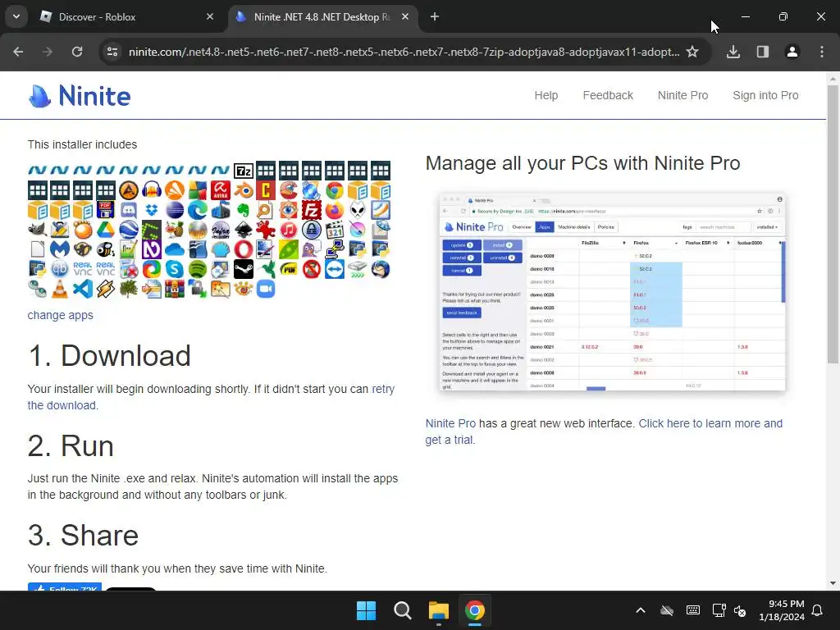Click the Ninite logo at page top
The height and width of the screenshot is (630, 840).
(x=80, y=96)
